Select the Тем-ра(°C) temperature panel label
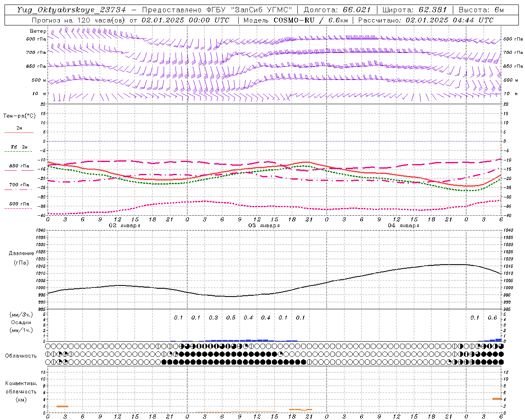 (20, 116)
